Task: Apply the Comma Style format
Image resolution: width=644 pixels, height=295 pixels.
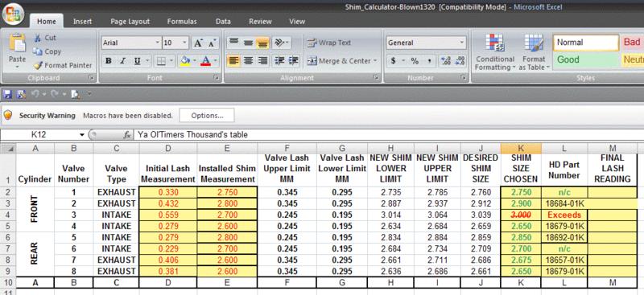Action: pyautogui.click(x=429, y=61)
